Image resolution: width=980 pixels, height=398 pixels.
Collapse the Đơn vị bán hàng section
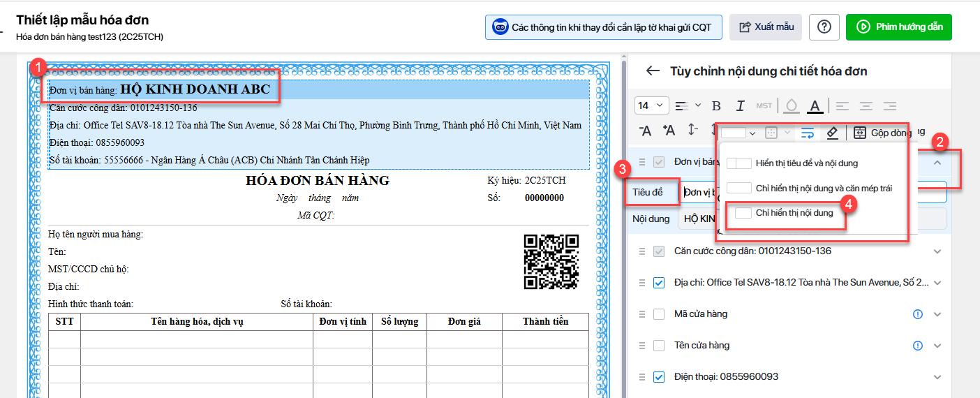coord(937,162)
